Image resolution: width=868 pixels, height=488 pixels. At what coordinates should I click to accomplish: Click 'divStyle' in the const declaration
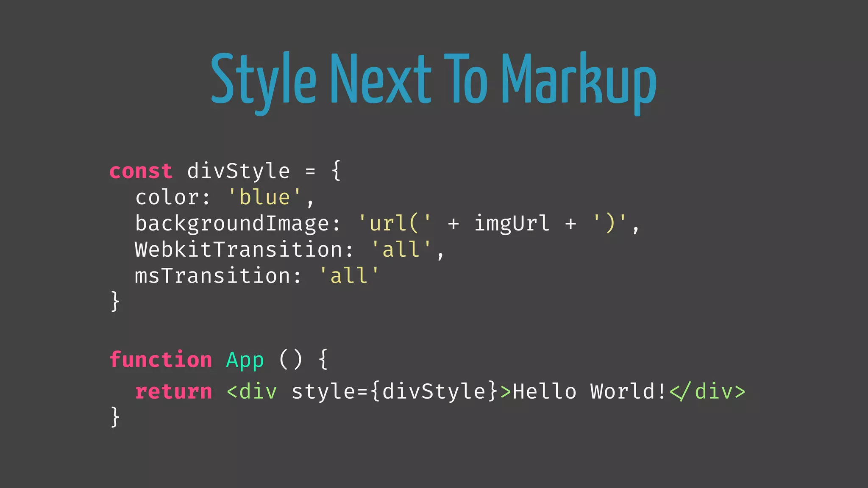tap(239, 171)
